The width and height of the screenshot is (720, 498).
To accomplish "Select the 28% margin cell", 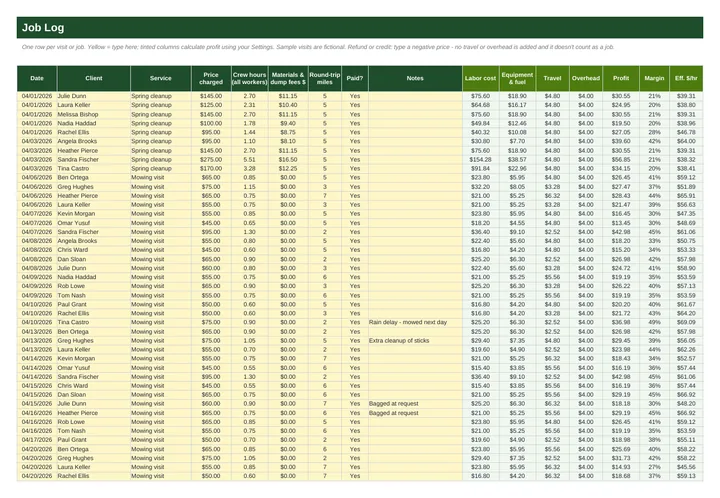I will click(x=654, y=132).
